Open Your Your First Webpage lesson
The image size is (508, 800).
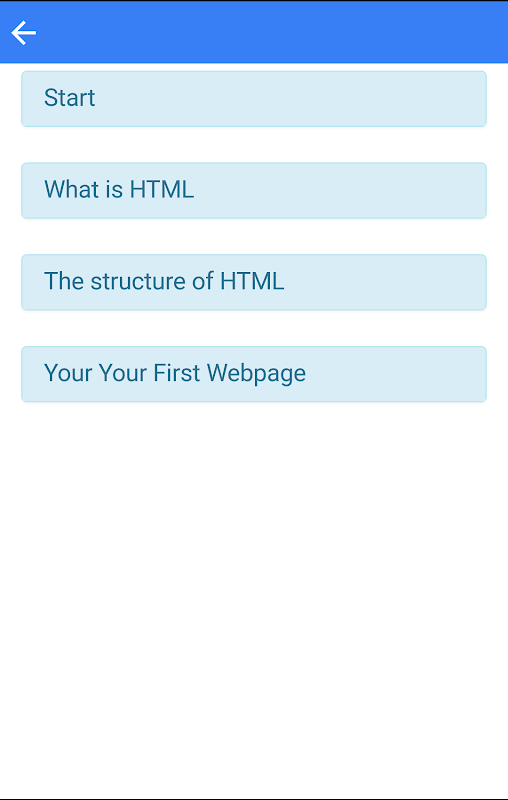(254, 374)
